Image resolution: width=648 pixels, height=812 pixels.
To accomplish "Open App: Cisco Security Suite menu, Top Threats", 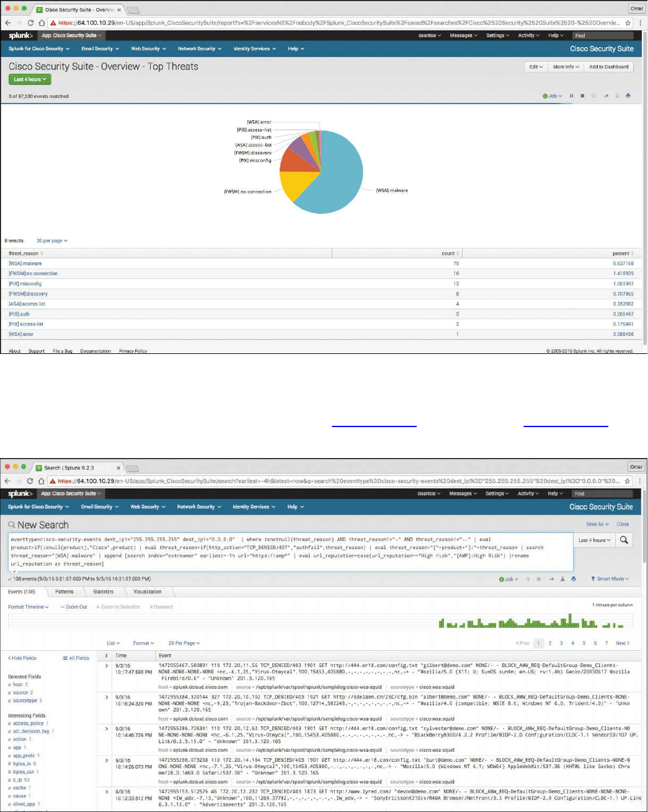I will [71, 35].
